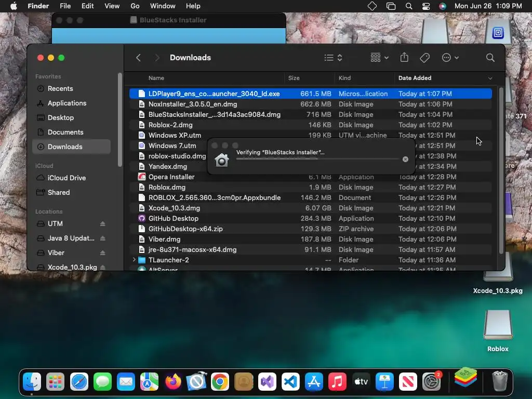This screenshot has width=532, height=399.
Task: Select GitHub Desktop application row
Action: (x=311, y=219)
